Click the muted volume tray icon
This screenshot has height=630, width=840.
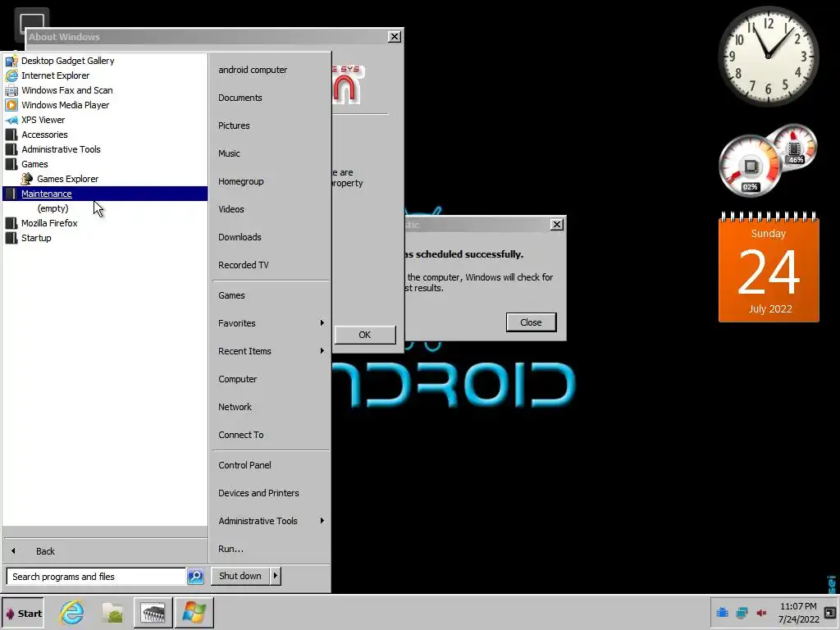click(x=761, y=613)
